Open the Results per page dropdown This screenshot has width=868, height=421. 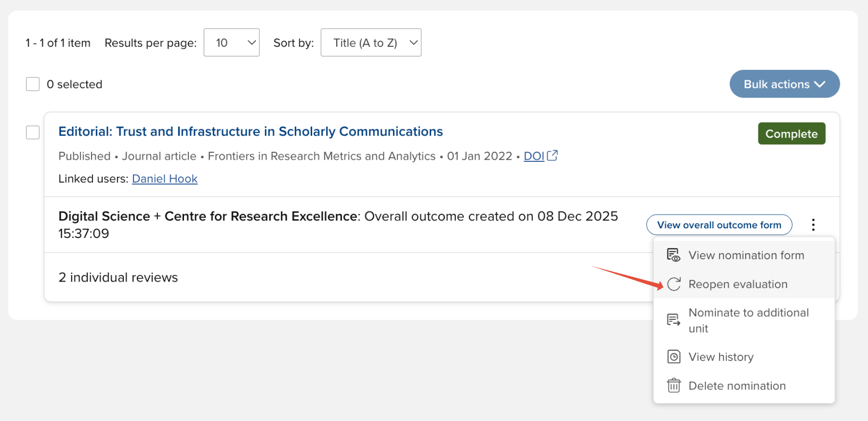click(231, 43)
